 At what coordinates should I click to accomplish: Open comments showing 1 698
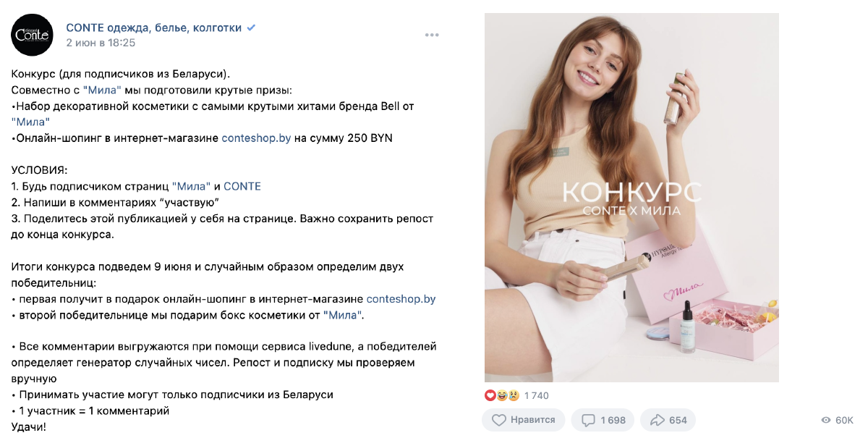[x=603, y=420]
